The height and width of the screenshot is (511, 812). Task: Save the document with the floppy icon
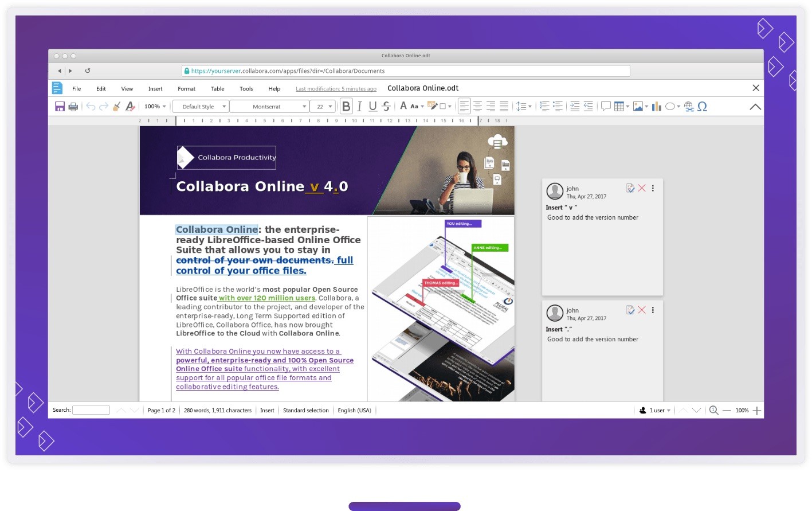[60, 106]
